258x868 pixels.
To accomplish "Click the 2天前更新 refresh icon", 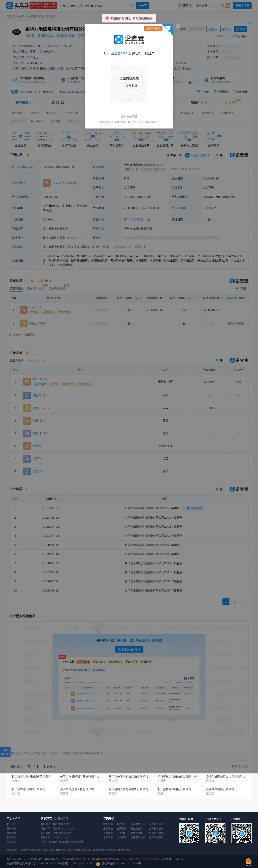I will (x=231, y=36).
